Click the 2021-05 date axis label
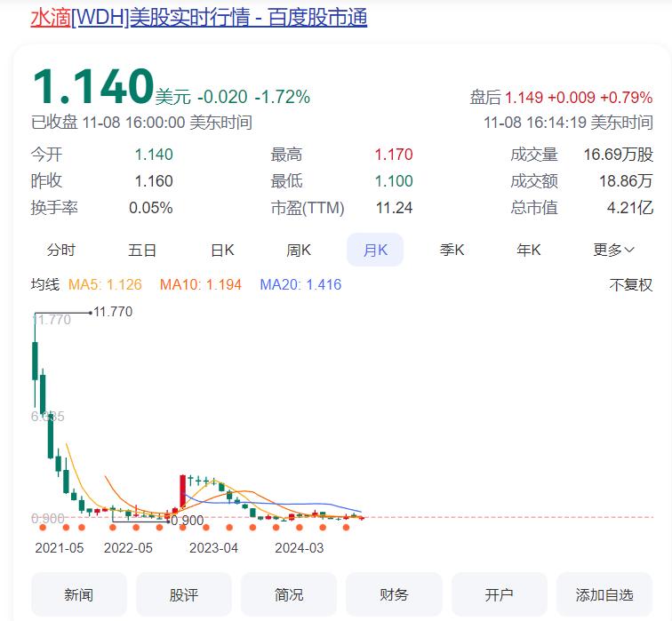 (x=60, y=548)
